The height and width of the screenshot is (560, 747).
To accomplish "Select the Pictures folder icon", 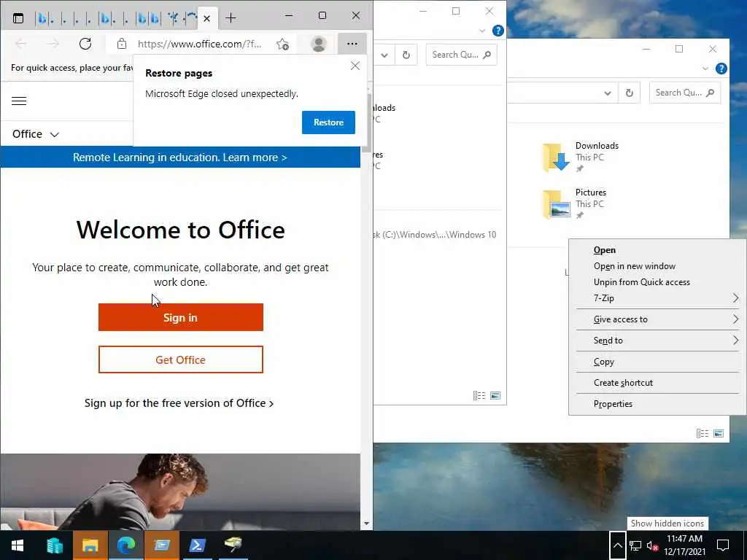I will pyautogui.click(x=556, y=204).
